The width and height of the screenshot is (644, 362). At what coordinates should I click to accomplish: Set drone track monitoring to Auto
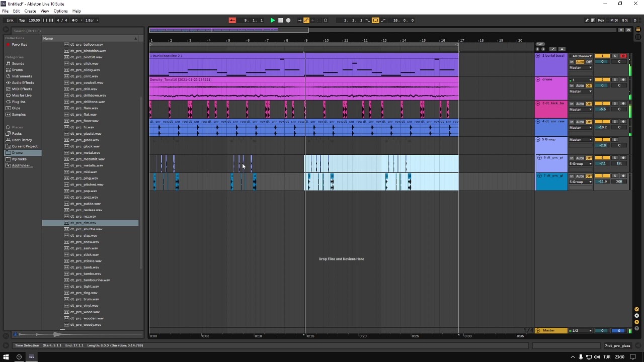[x=580, y=85]
